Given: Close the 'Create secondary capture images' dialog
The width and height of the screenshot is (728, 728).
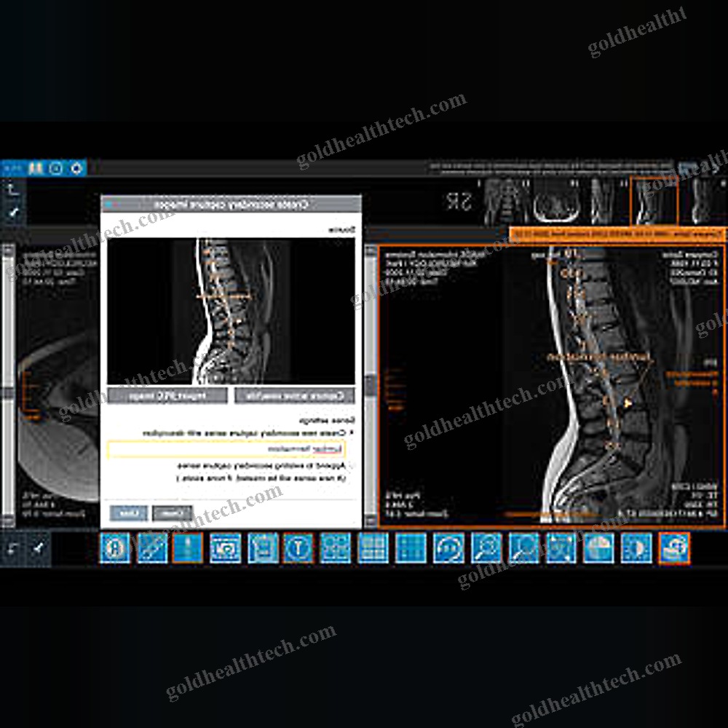Looking at the screenshot, I should pos(108,204).
